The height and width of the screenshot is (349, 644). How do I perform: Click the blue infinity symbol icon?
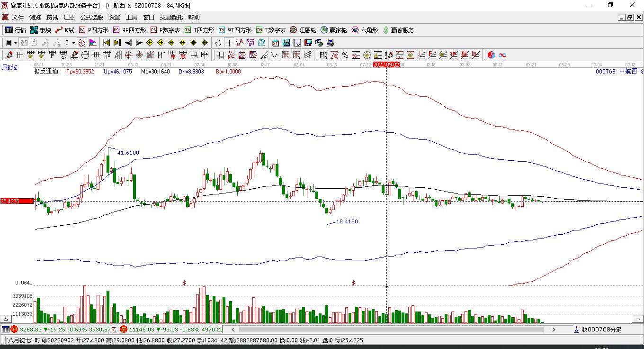[x=503, y=55]
